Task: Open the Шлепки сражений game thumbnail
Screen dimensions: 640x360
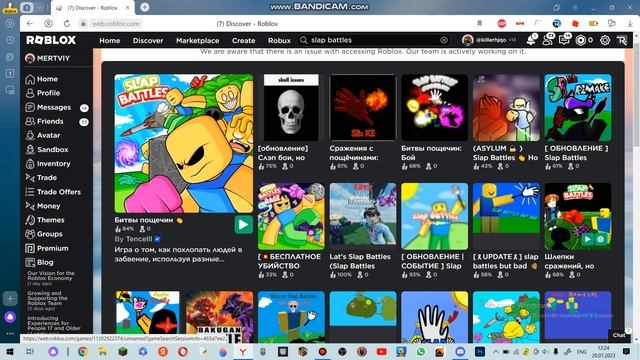Action: pyautogui.click(x=578, y=216)
